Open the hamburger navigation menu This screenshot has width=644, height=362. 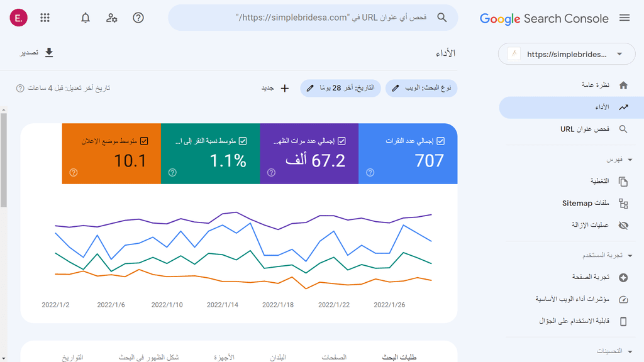[625, 18]
